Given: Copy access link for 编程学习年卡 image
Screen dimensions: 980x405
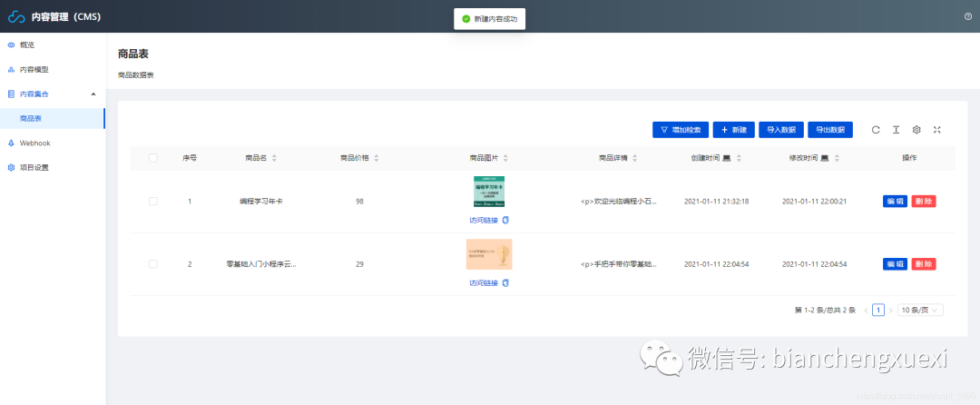Looking at the screenshot, I should [x=506, y=220].
